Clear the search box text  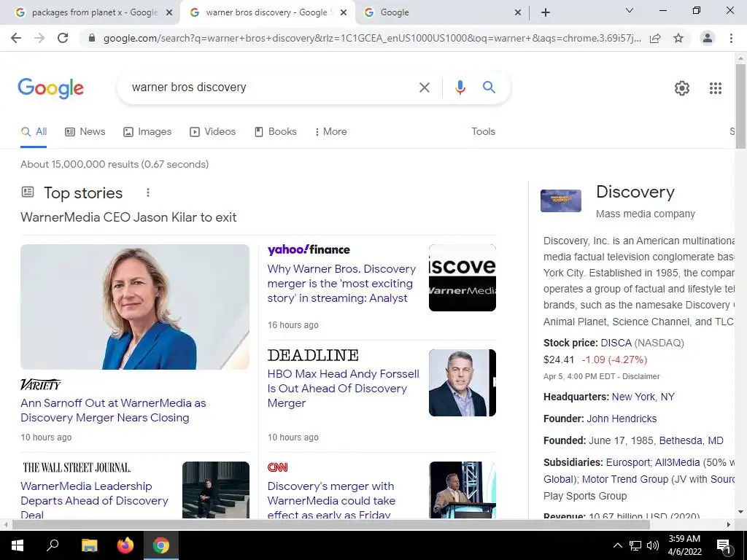(x=424, y=87)
